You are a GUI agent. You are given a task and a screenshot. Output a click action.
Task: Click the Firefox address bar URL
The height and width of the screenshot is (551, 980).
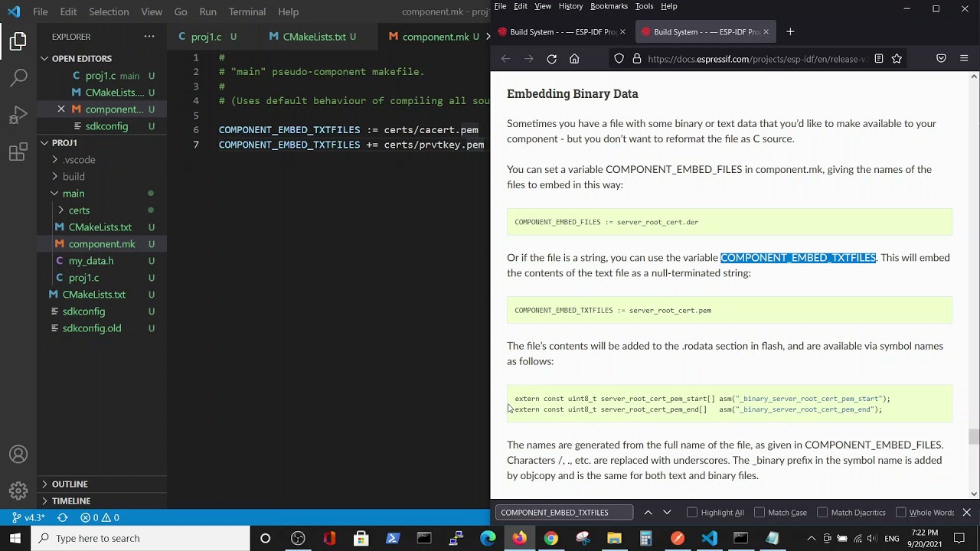[756, 59]
